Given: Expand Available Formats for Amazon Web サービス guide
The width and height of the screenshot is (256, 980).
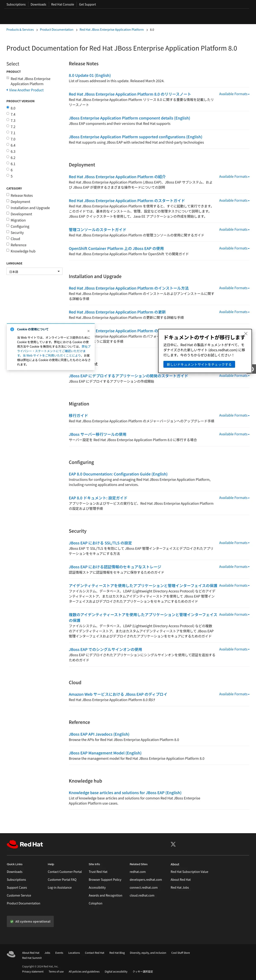Looking at the screenshot, I should click(234, 694).
